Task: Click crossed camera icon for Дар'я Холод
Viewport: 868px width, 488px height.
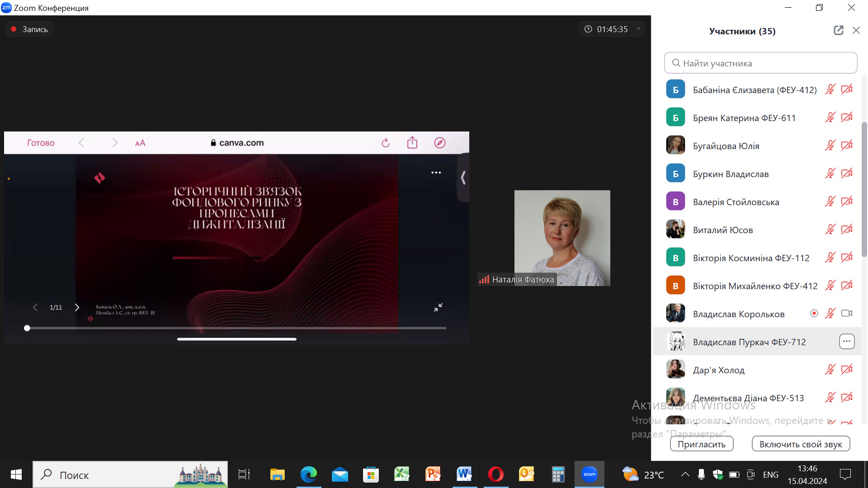Action: (846, 370)
